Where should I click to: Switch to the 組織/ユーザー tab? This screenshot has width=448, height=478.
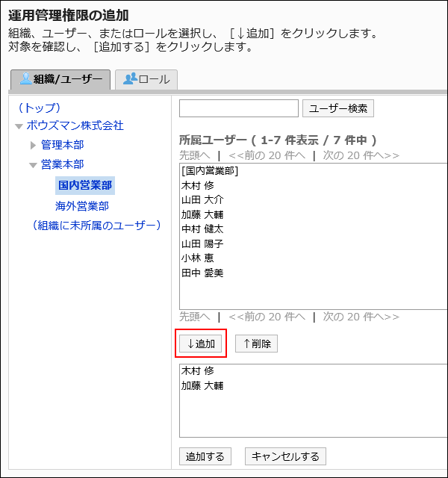[x=60, y=80]
